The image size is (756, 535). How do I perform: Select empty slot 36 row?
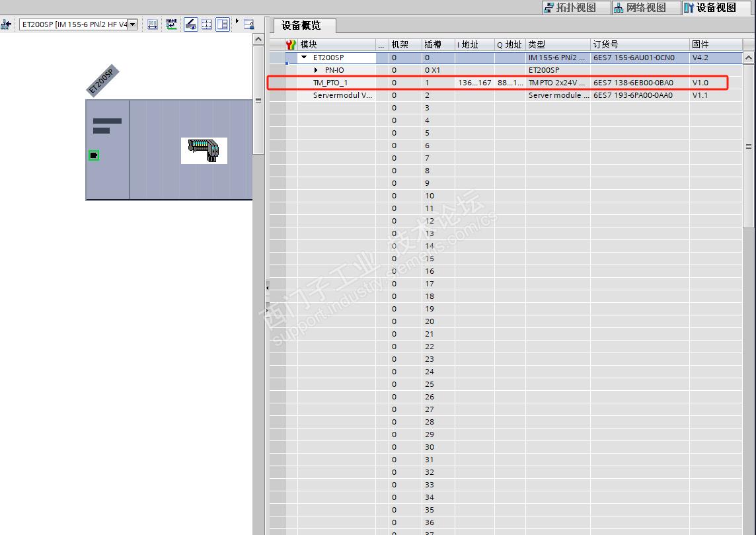tap(506, 522)
